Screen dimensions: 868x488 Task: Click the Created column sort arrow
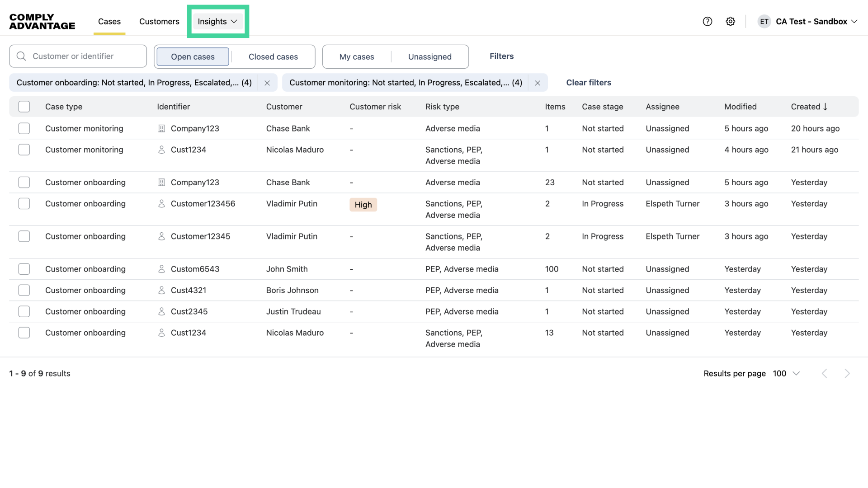click(825, 107)
